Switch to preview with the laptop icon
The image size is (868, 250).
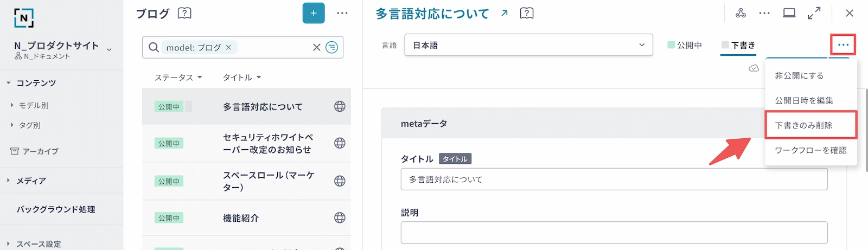coord(789,13)
